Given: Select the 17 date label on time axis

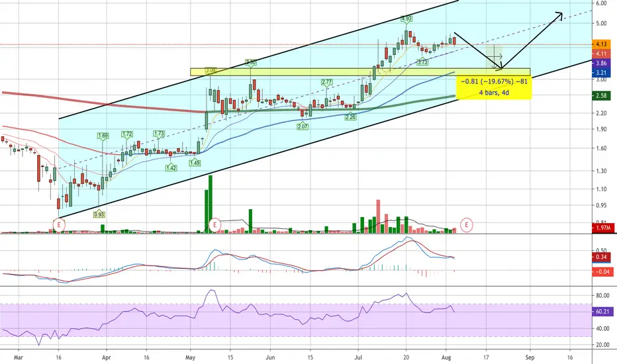Looking at the screenshot, I should click(x=486, y=357).
